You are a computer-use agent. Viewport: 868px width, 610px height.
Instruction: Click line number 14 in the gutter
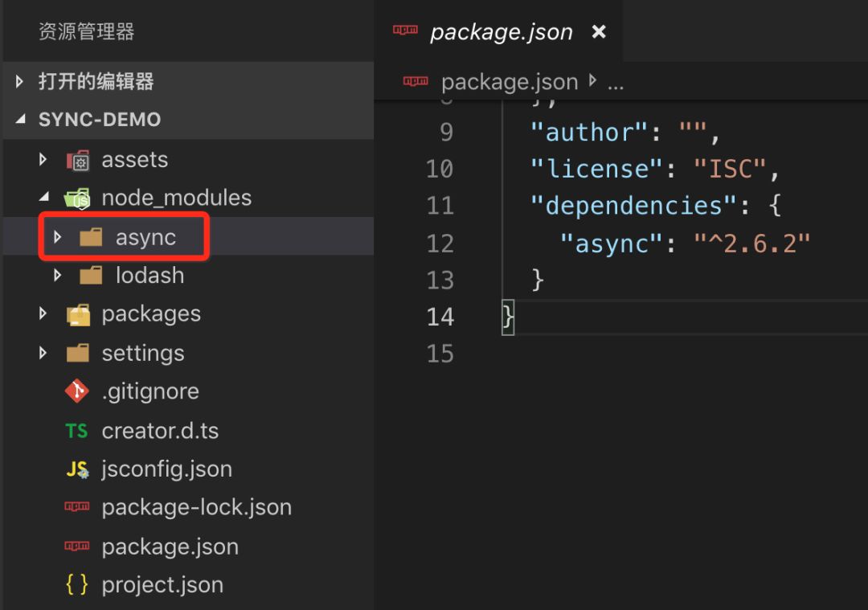coord(440,317)
